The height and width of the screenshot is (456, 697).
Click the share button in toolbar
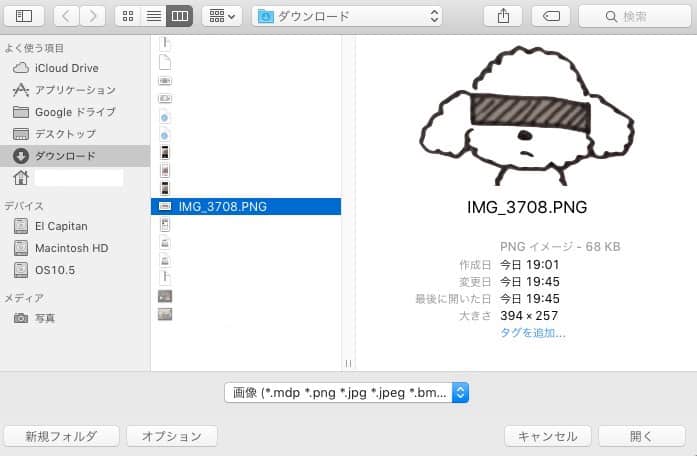(x=503, y=16)
